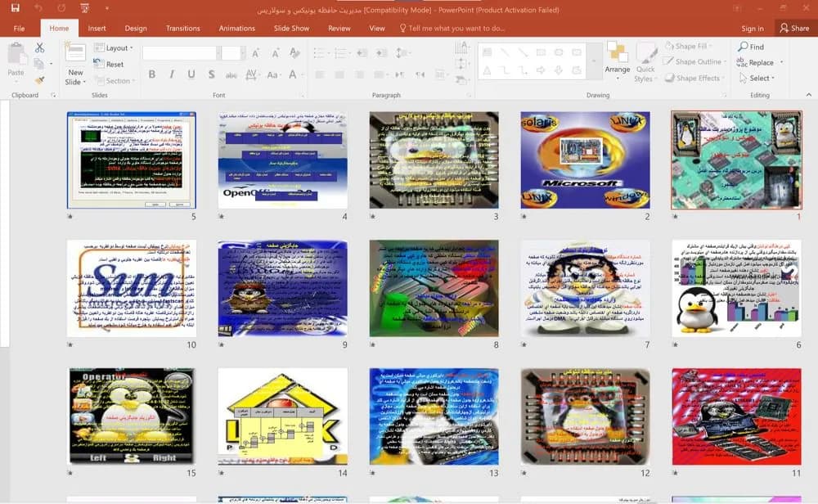Open the Transitions tab
Image resolution: width=818 pixels, height=504 pixels.
(x=183, y=28)
